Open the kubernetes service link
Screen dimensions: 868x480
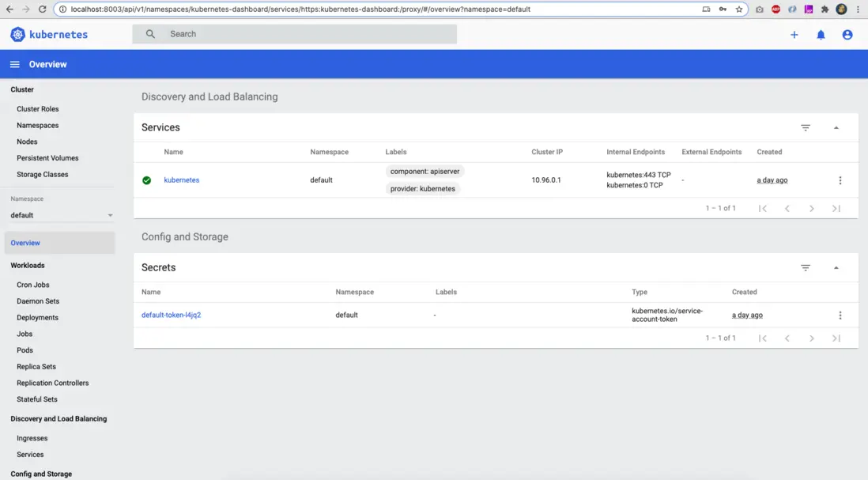[x=182, y=180]
